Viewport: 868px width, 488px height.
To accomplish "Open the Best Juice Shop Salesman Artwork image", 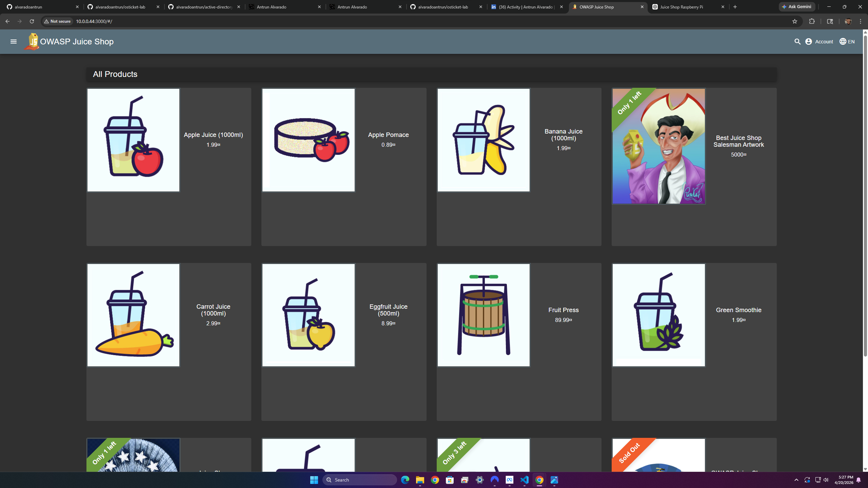I will click(658, 146).
